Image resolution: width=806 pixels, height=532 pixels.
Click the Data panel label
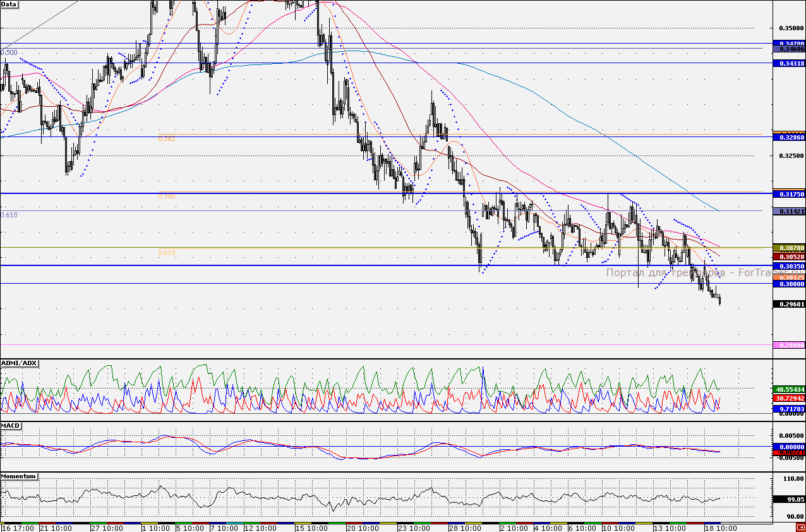(9, 4)
